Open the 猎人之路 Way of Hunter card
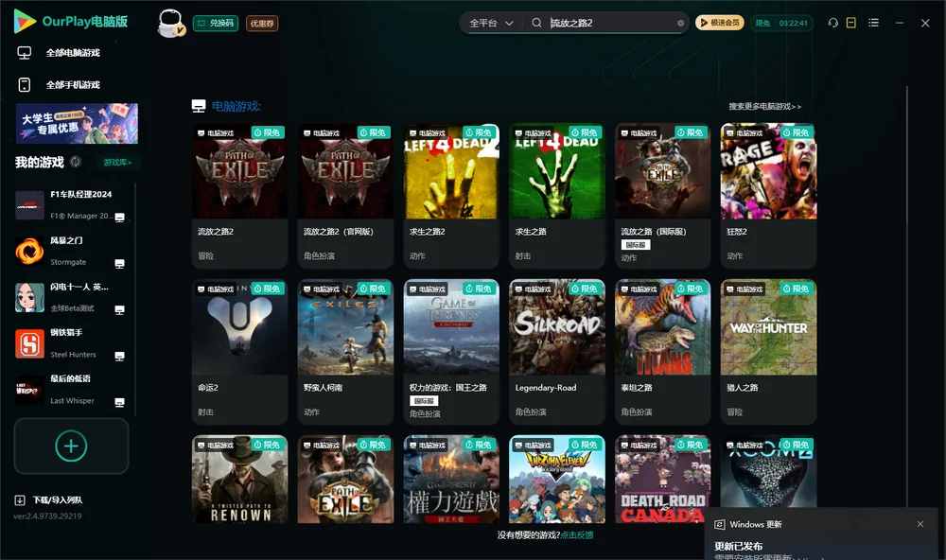This screenshot has width=946, height=560. (768, 352)
